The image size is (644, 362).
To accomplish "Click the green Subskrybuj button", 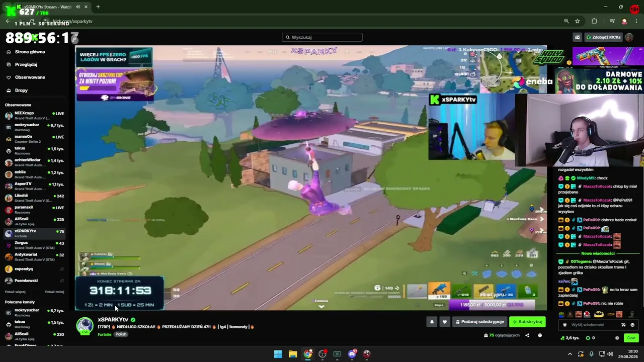I will 527,322.
